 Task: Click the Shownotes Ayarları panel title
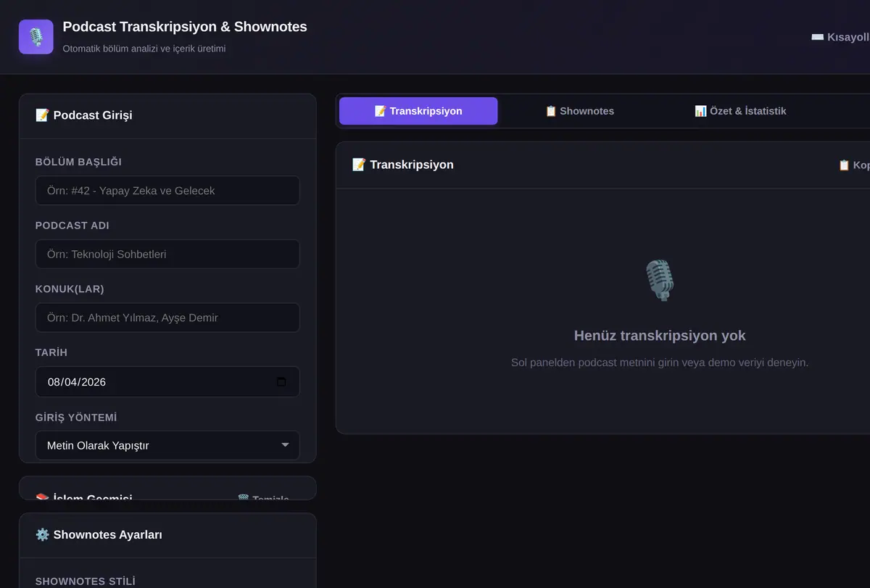(99, 535)
